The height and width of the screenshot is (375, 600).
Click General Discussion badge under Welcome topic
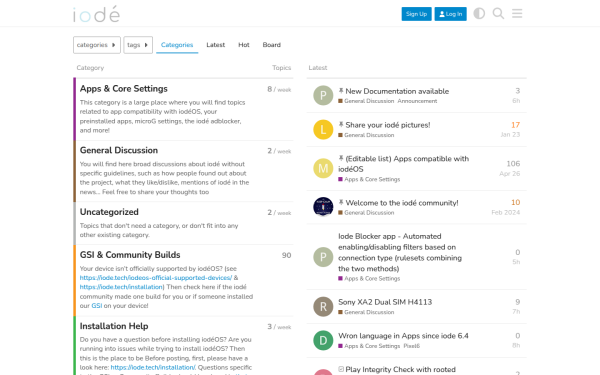point(366,213)
